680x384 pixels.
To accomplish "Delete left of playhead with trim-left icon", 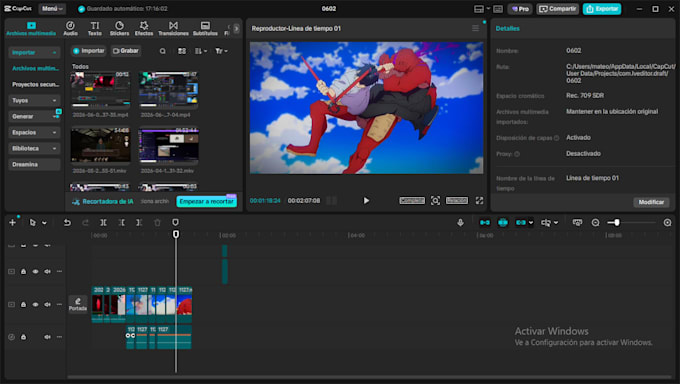I will click(121, 223).
